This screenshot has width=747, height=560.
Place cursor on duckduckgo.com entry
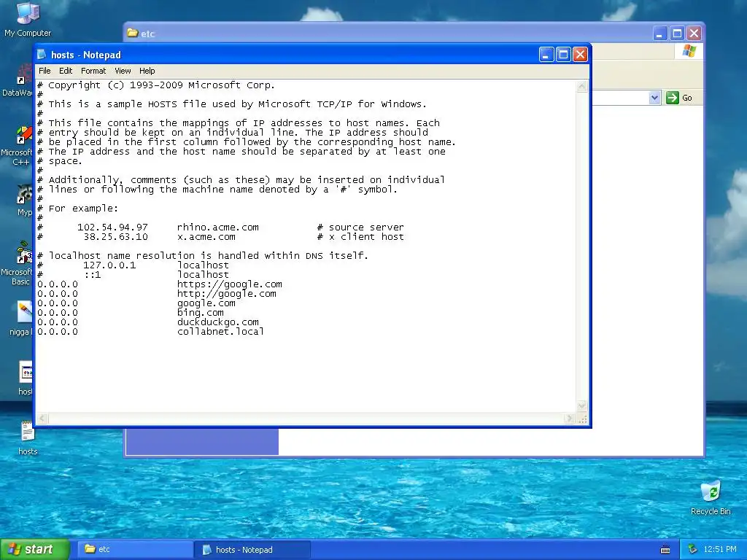[217, 322]
